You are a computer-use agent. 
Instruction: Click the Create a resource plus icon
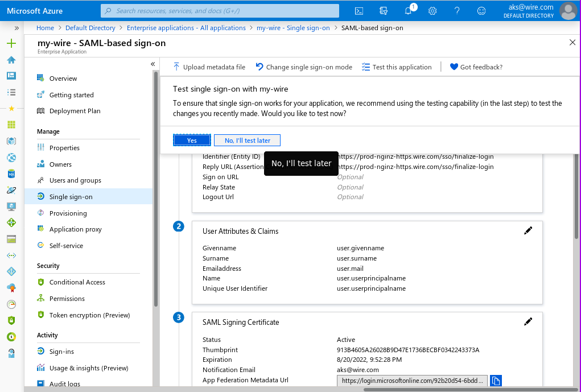[x=11, y=43]
